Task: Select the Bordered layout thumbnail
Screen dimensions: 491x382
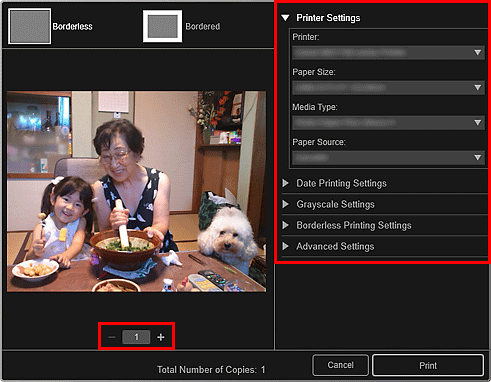Action: tap(162, 26)
